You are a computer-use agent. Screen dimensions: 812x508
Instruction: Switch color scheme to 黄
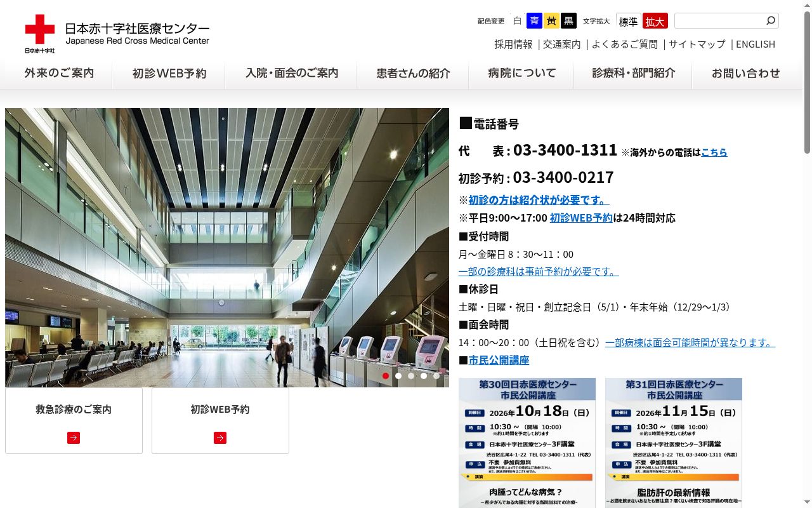coord(551,21)
